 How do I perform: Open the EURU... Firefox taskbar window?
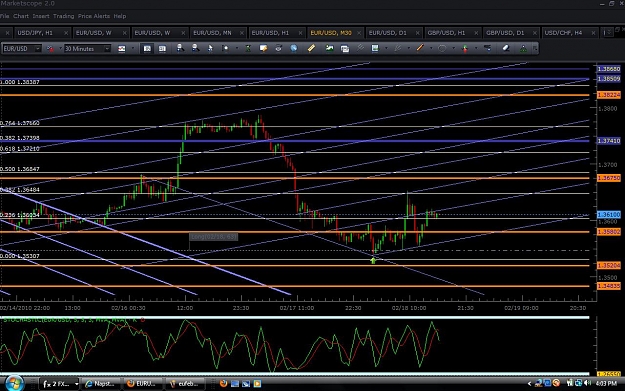click(x=143, y=383)
